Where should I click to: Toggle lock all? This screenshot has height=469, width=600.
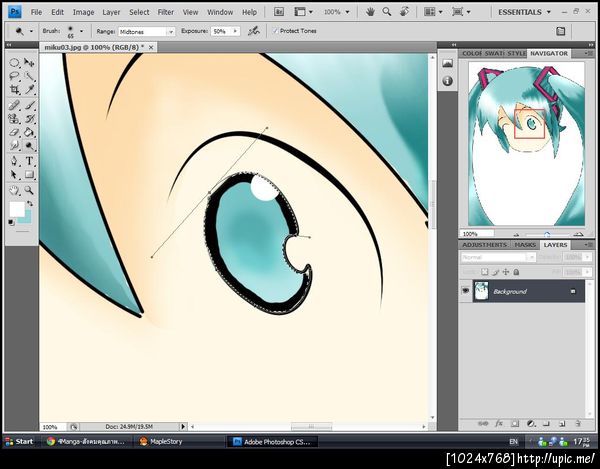(x=516, y=272)
